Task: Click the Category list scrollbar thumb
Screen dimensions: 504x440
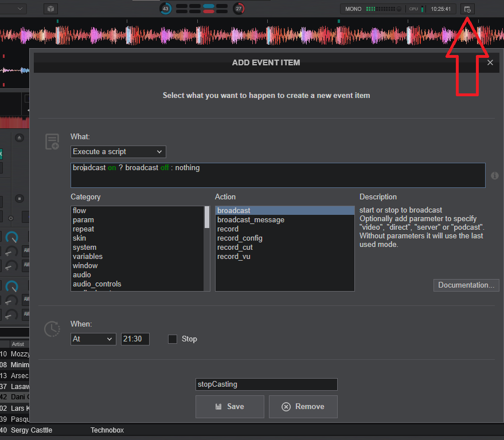Action: click(207, 218)
